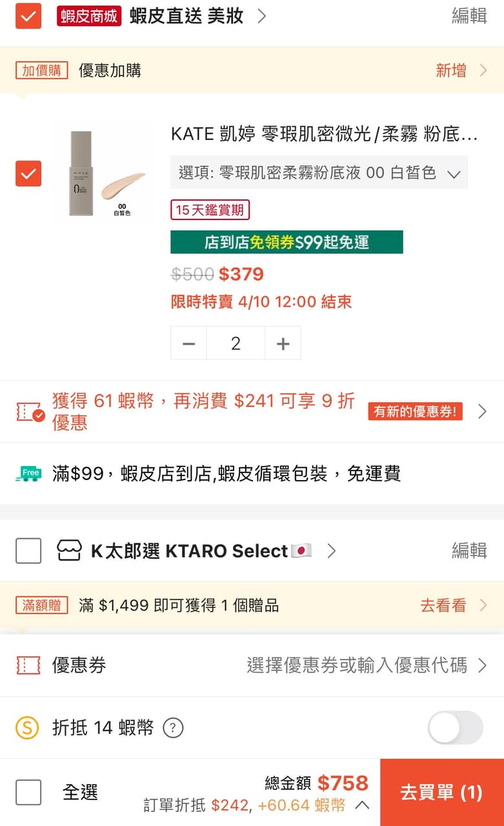Click the Free shipping icon on 滿$99 row
Screen dimensions: 504x826
click(x=28, y=474)
